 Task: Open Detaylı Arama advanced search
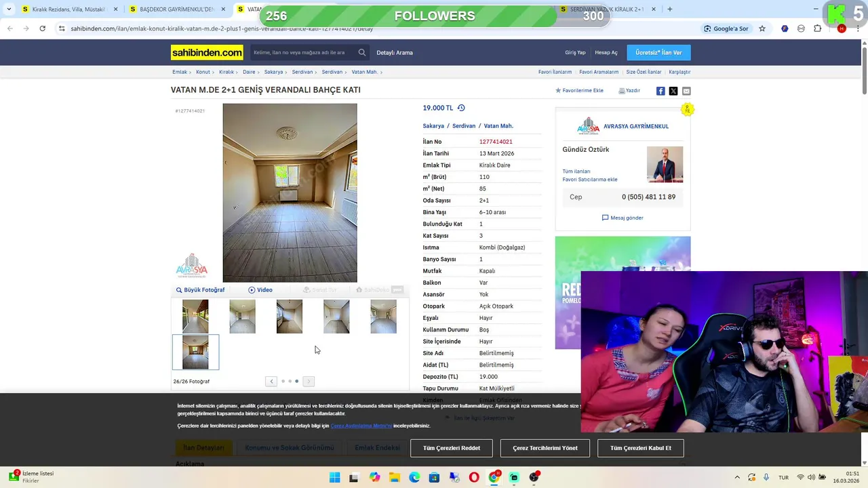[395, 52]
